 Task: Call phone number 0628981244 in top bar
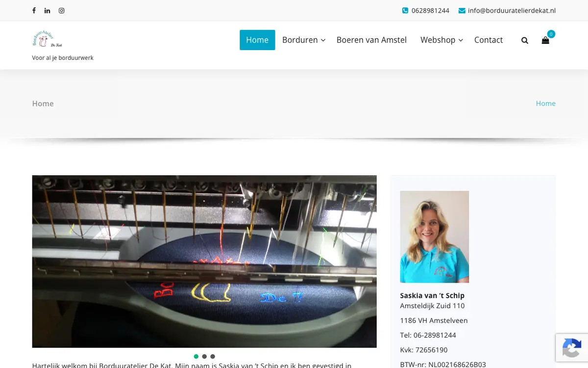430,10
